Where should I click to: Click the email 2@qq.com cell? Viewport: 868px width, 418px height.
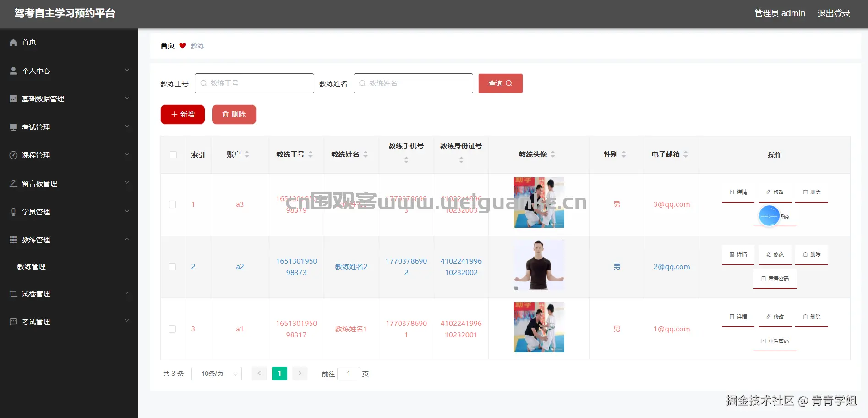671,267
